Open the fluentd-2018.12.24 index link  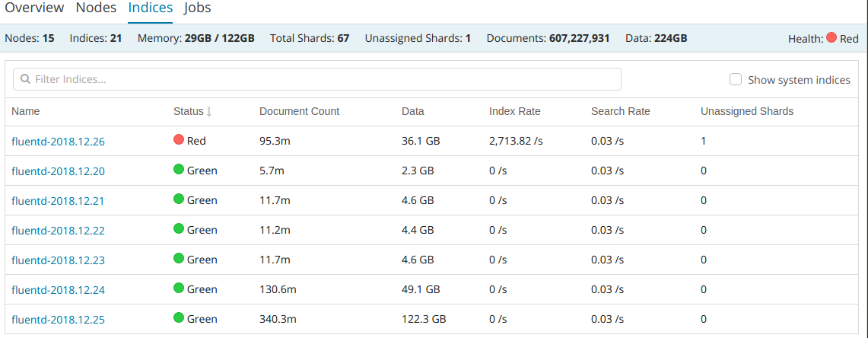[x=58, y=289]
